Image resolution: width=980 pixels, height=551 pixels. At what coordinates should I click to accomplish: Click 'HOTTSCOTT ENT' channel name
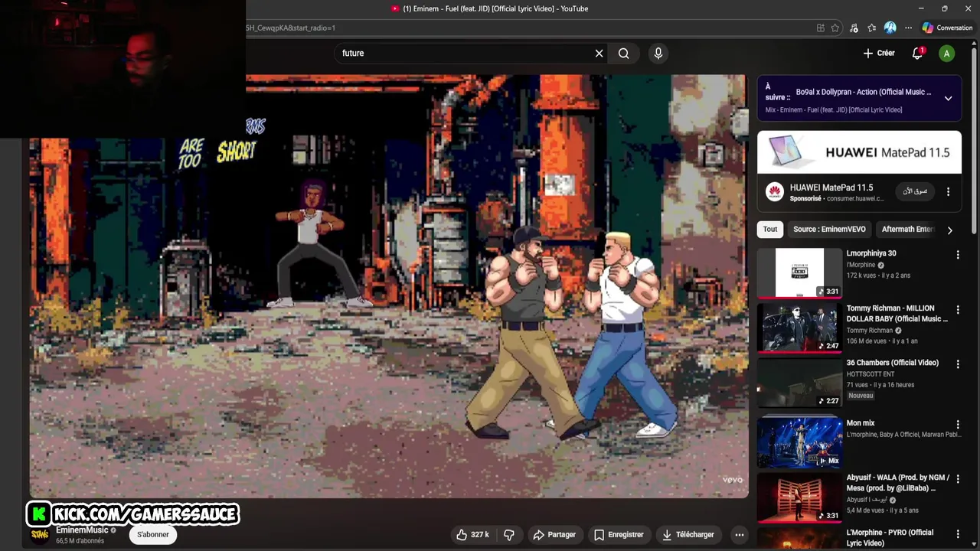pos(871,374)
